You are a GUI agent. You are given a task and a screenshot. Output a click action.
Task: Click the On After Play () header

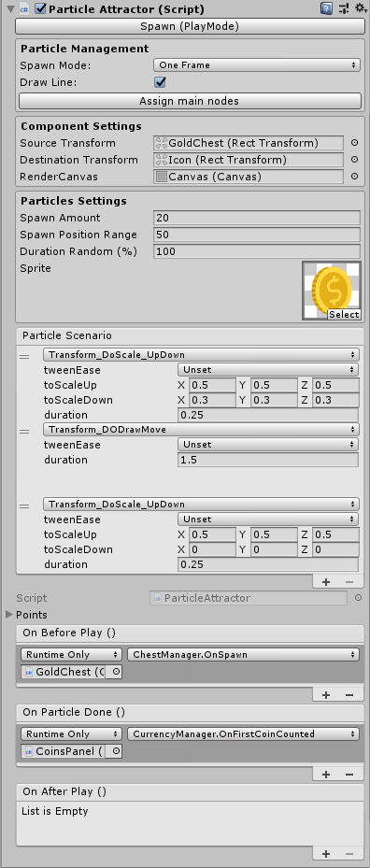click(x=190, y=791)
